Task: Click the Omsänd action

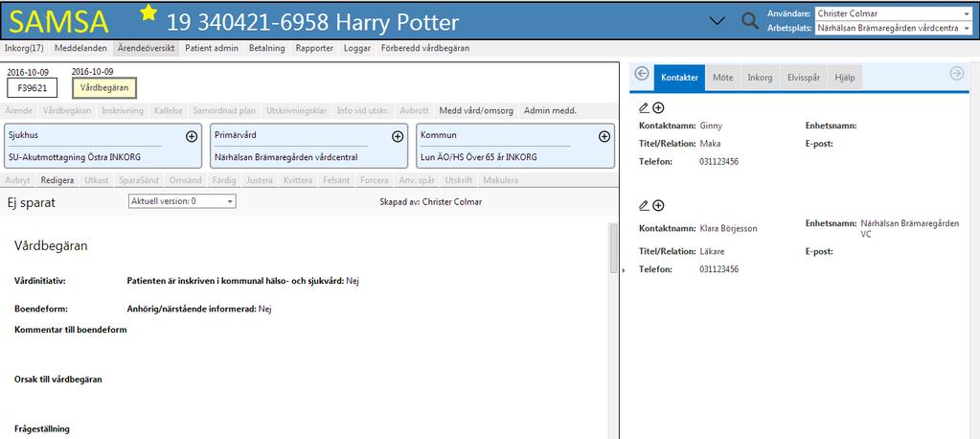Action: click(186, 180)
